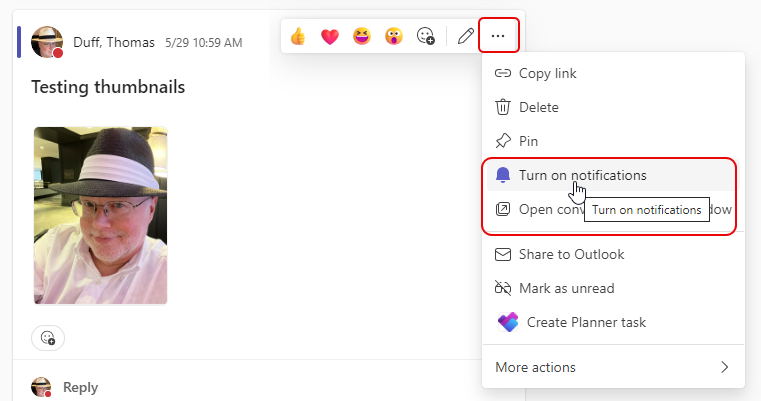Image resolution: width=761 pixels, height=401 pixels.
Task: Open the hat selfie thumbnail image
Action: click(x=100, y=215)
